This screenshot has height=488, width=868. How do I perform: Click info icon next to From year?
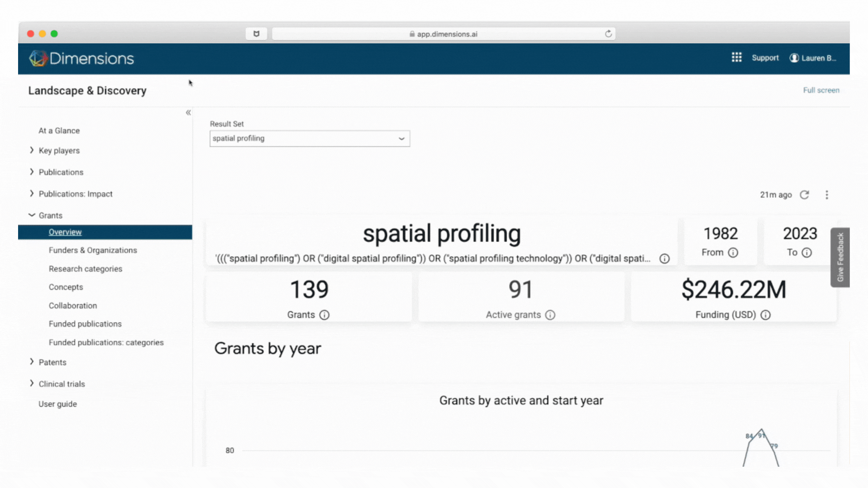click(x=733, y=253)
